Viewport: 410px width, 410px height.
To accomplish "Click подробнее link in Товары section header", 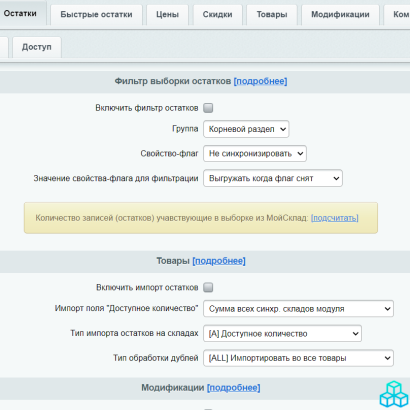I will [x=219, y=261].
